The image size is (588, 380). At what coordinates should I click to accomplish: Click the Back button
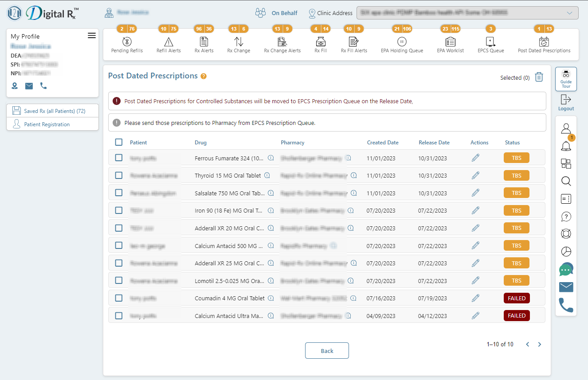click(327, 350)
